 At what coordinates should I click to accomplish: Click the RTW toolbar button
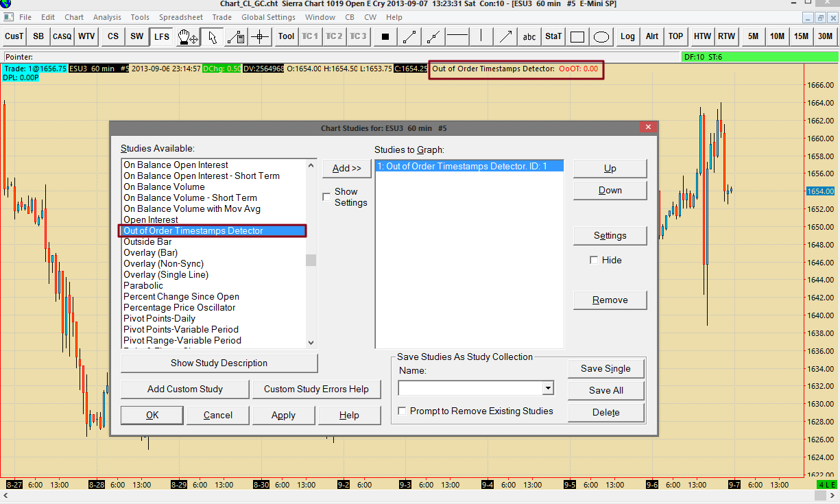726,36
